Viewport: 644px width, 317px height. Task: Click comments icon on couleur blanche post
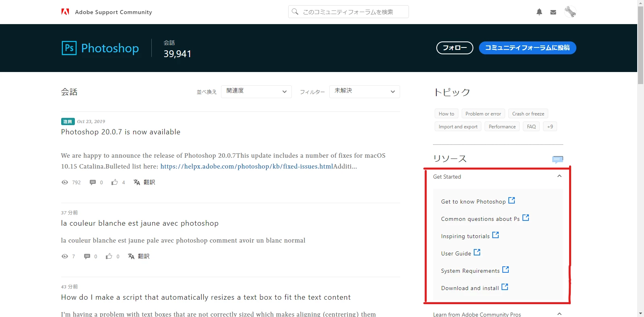(x=87, y=256)
